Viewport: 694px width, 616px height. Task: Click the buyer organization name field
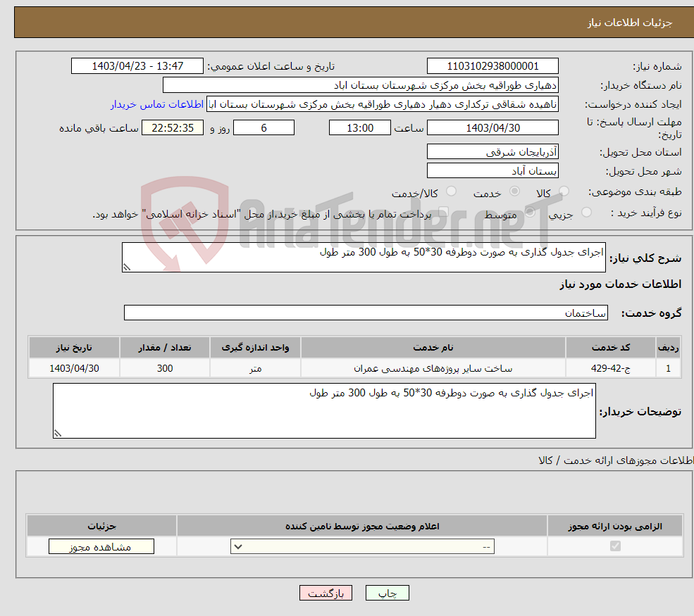[361, 85]
